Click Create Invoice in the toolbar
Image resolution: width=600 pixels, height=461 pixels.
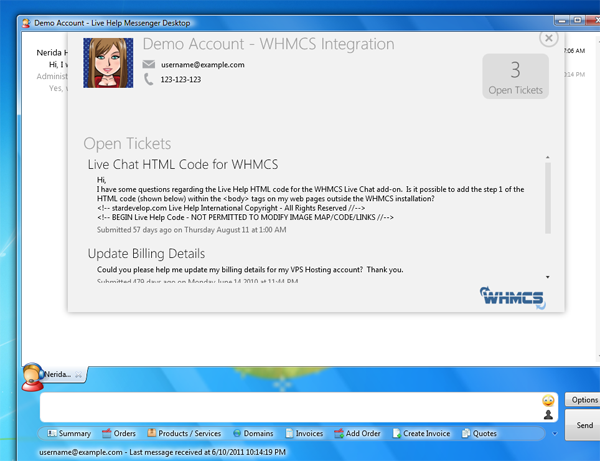coord(421,433)
